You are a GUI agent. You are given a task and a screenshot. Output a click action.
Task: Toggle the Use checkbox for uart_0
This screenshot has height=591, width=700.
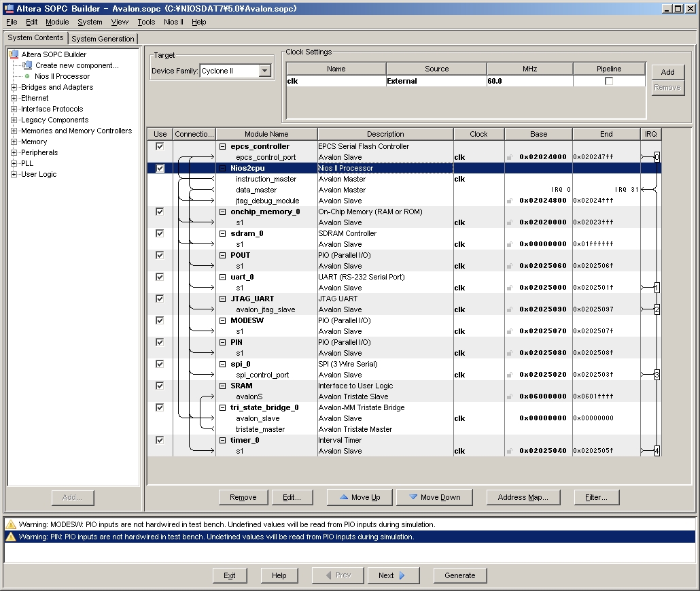click(x=160, y=277)
